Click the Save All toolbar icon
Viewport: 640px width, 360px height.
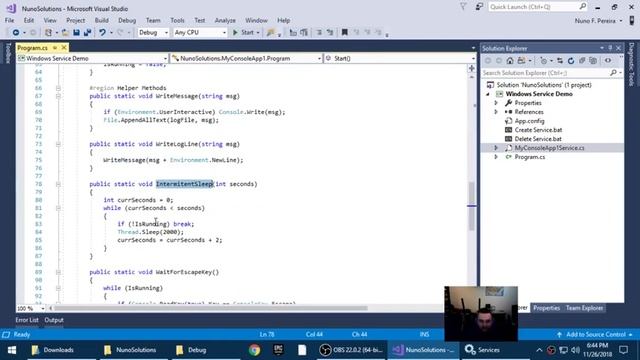(87, 32)
